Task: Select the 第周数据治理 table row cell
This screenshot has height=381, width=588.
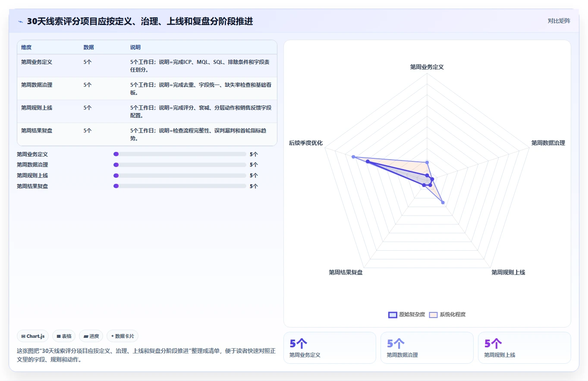Action: [37, 85]
